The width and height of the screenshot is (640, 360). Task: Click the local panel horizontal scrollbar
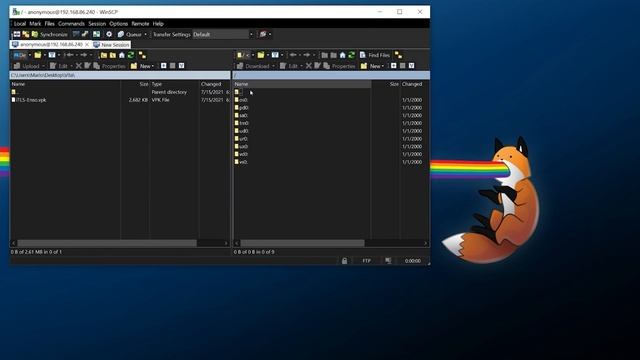pyautogui.click(x=107, y=243)
